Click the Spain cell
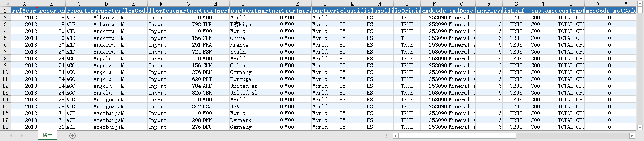This screenshot has height=141, width=644. (243, 52)
